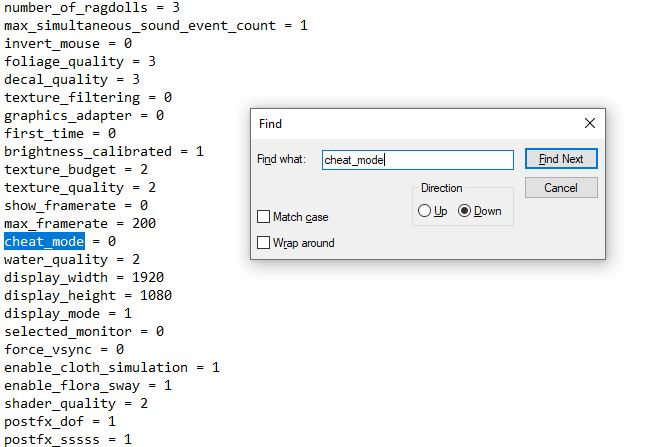This screenshot has height=447, width=651.
Task: Click the line 'display_width = 1920'
Action: (84, 277)
